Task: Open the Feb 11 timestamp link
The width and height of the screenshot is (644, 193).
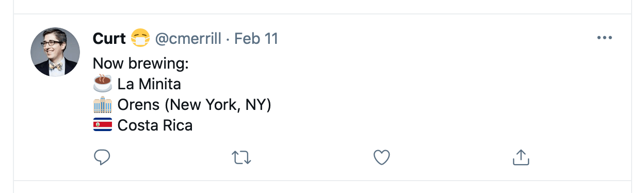Action: click(256, 38)
